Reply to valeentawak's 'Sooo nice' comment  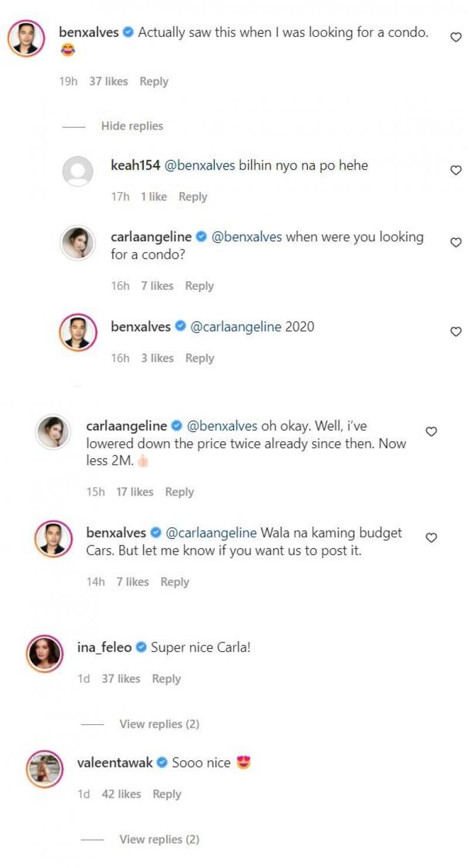pyautogui.click(x=167, y=794)
